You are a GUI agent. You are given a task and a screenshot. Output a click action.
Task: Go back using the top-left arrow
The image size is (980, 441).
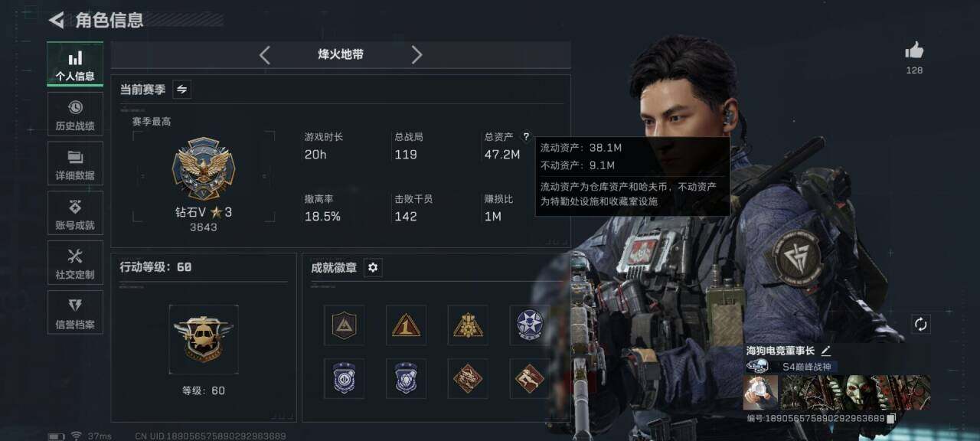pyautogui.click(x=56, y=20)
